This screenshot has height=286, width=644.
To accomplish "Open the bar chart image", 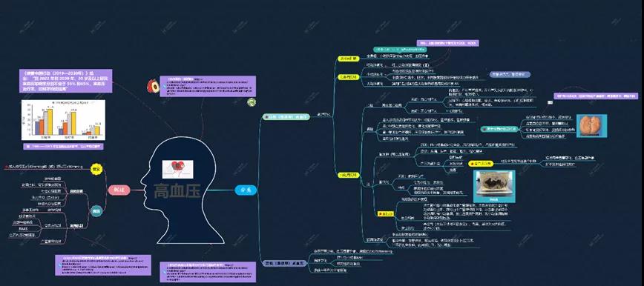I will pos(63,120).
